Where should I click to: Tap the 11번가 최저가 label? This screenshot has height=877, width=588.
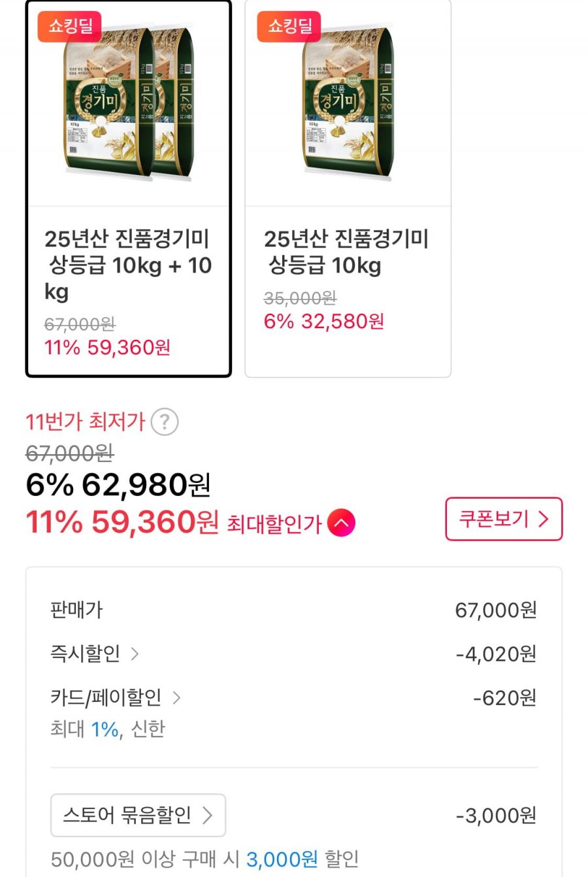tap(85, 422)
